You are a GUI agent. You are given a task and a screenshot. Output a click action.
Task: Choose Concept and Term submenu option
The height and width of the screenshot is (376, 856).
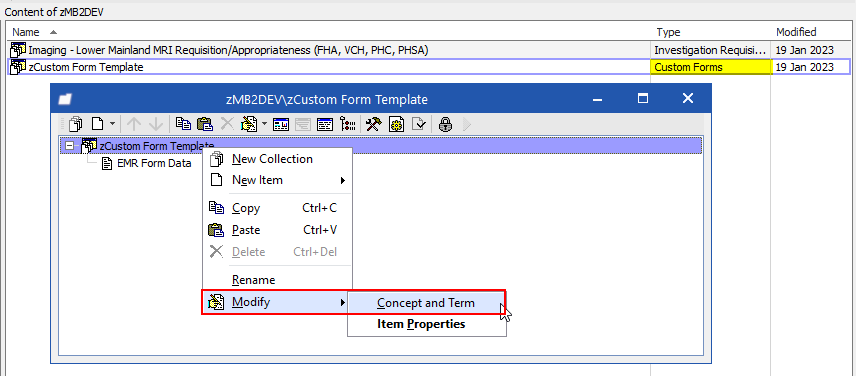coord(426,303)
